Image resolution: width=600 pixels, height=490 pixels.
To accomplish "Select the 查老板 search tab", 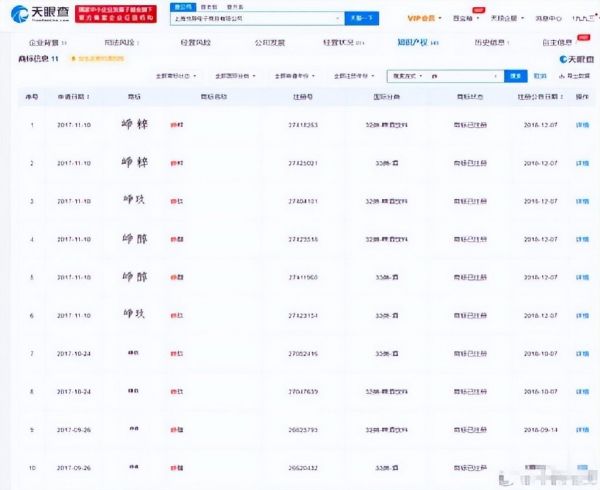I will tap(209, 7).
